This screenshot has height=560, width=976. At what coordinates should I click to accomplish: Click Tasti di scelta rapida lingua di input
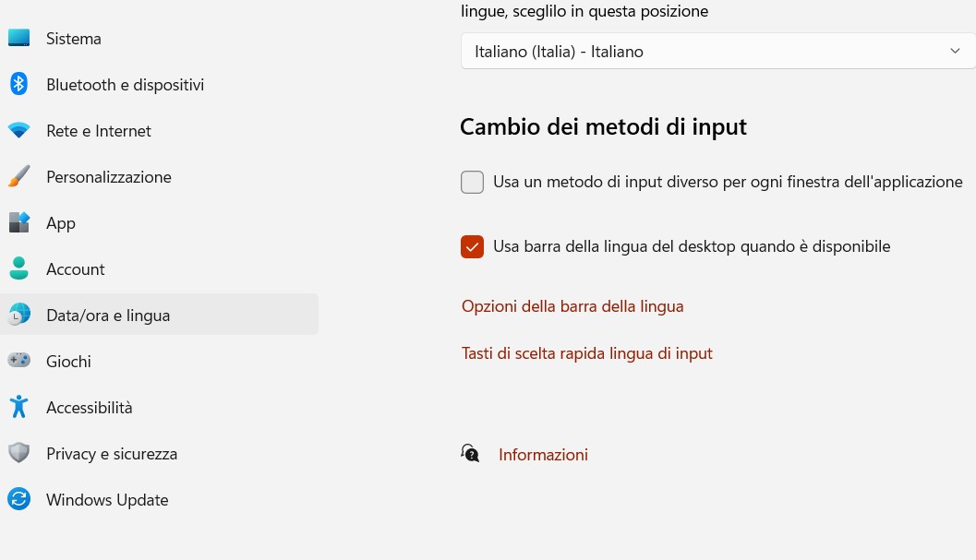587,353
